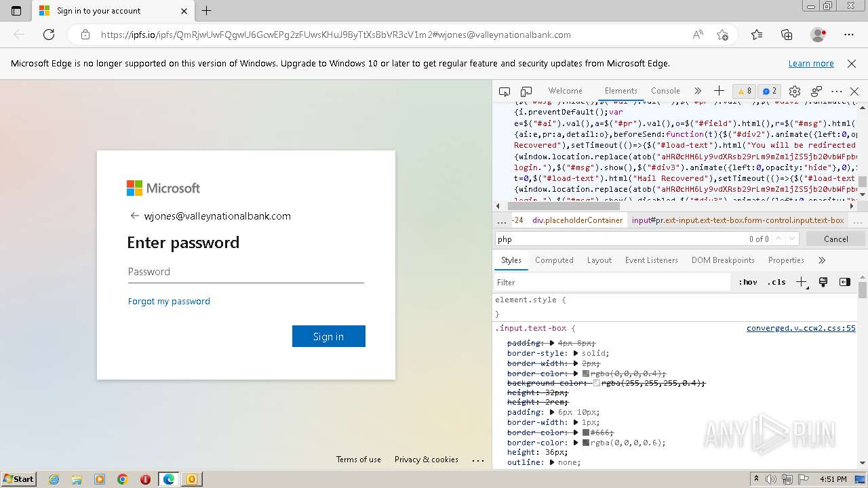Open the Favorites list icon
The image size is (868, 488).
coord(757,35)
